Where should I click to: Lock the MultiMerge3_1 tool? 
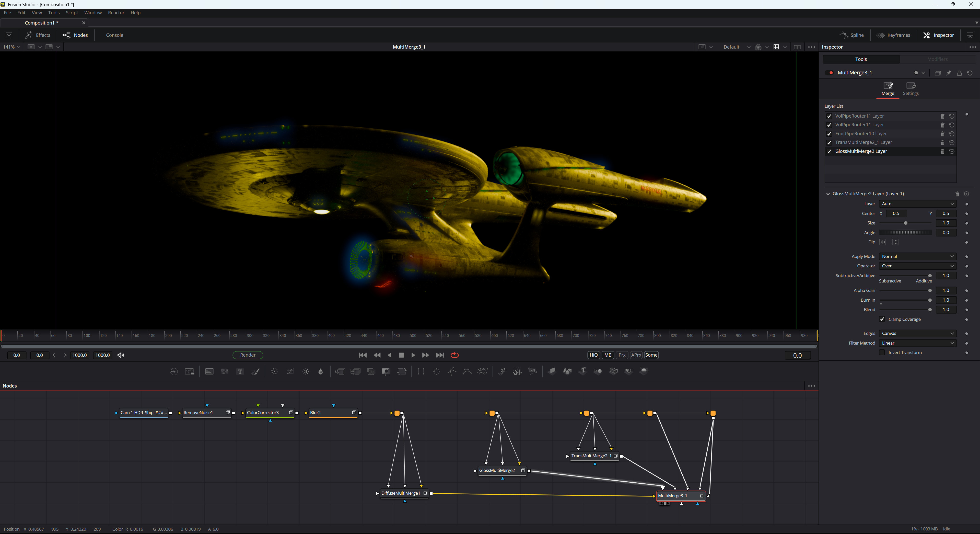tap(960, 73)
